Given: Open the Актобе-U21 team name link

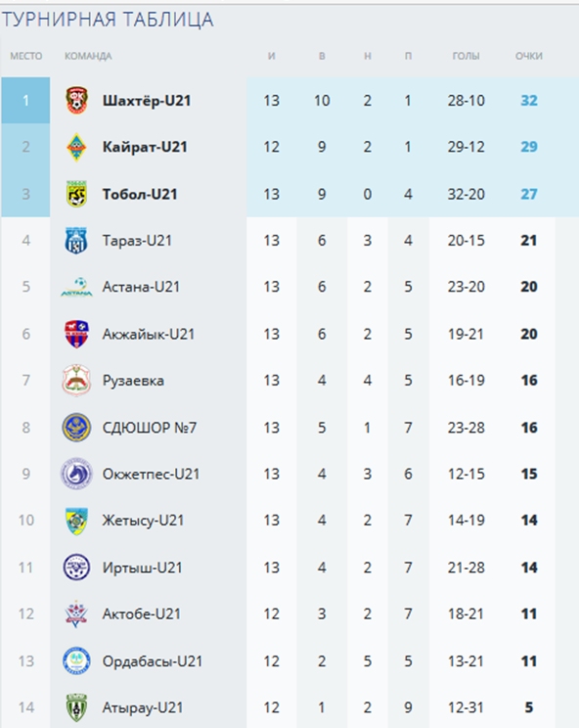Looking at the screenshot, I should (142, 614).
